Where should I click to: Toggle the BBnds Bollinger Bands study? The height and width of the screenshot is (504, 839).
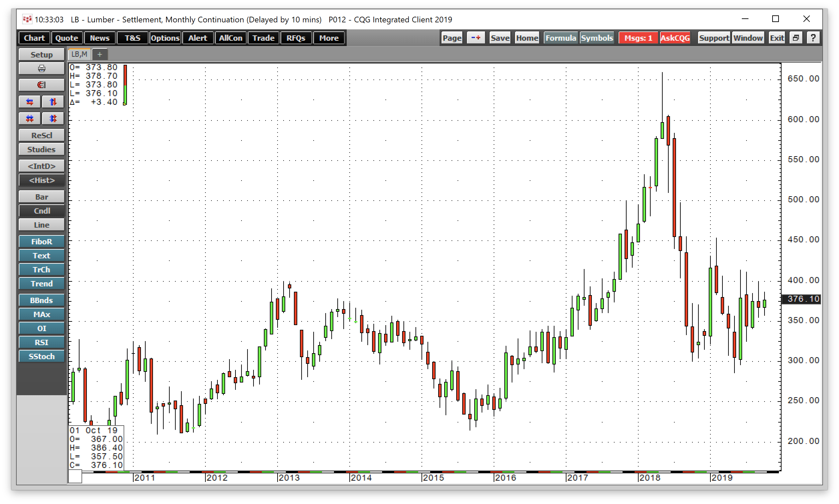(x=41, y=300)
